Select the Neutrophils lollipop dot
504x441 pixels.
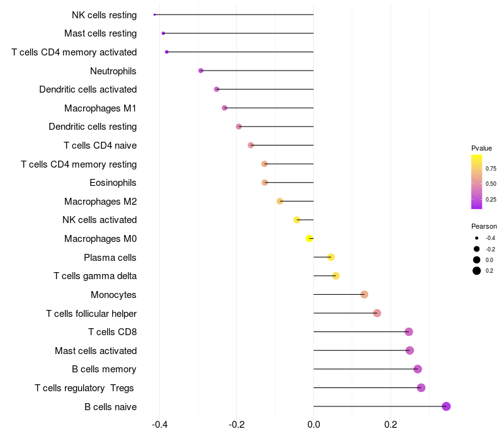coord(201,71)
